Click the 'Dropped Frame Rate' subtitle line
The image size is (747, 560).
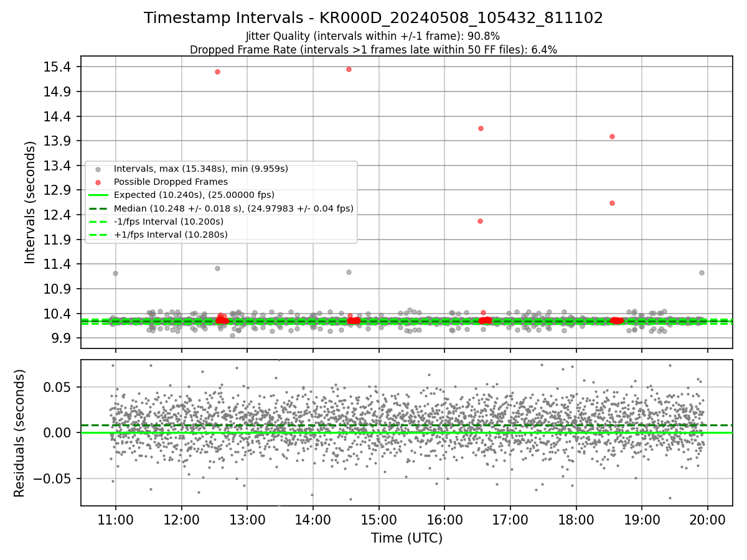374,50
